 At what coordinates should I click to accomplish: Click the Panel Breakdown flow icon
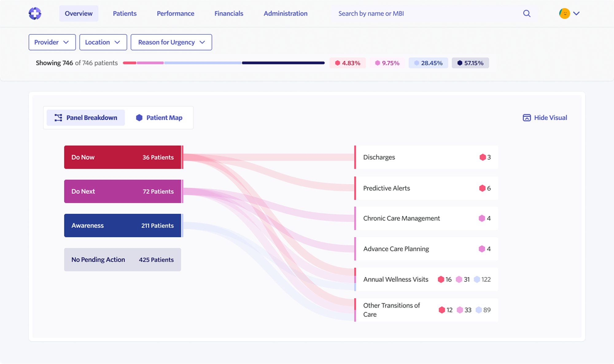pyautogui.click(x=58, y=118)
